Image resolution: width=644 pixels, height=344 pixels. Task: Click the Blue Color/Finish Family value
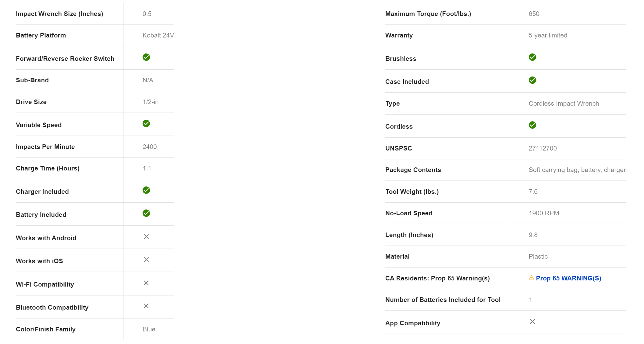coord(149,329)
